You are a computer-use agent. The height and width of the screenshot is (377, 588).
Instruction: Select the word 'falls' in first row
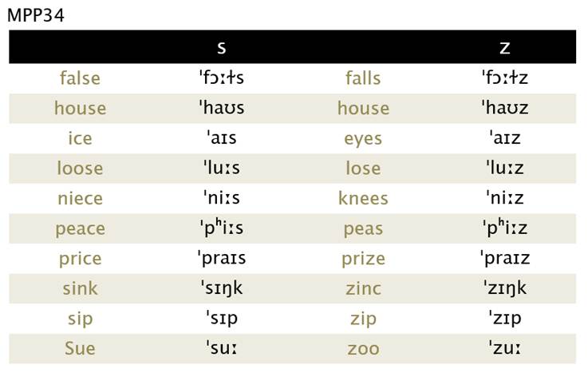(x=363, y=78)
